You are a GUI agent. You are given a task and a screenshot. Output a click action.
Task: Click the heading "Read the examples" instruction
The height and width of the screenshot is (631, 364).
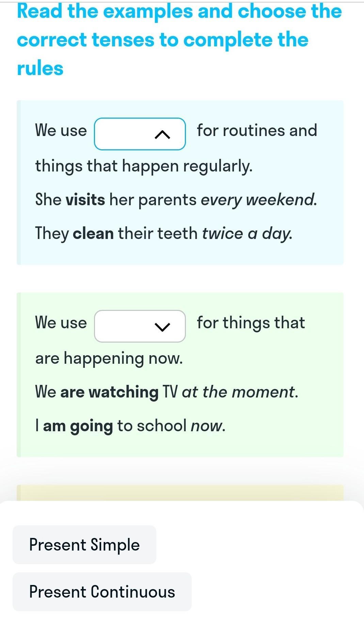(x=179, y=40)
